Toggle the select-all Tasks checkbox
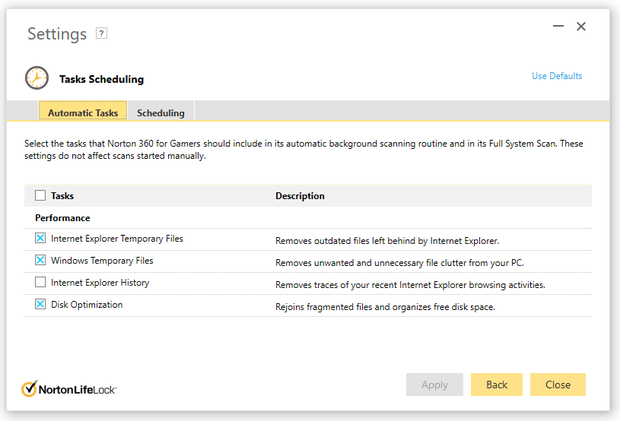 point(40,196)
